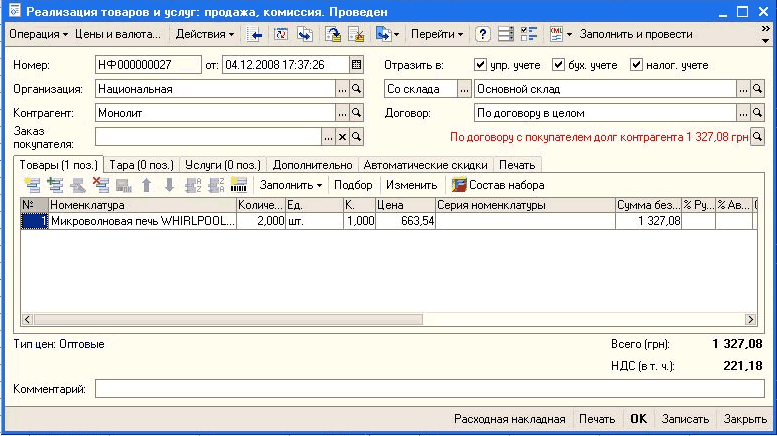The image size is (777, 436).
Task: Click the barcode scanner icon
Action: pyautogui.click(x=239, y=185)
